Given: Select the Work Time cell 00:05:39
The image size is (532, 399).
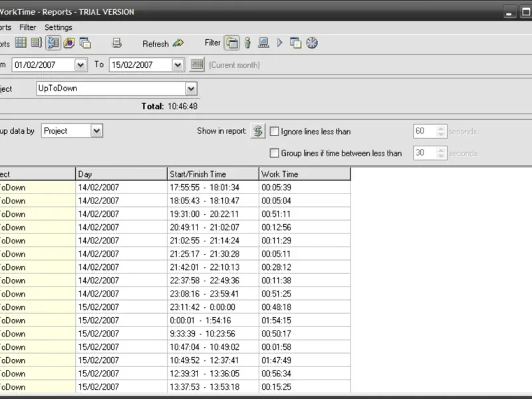Looking at the screenshot, I should pyautogui.click(x=305, y=188).
